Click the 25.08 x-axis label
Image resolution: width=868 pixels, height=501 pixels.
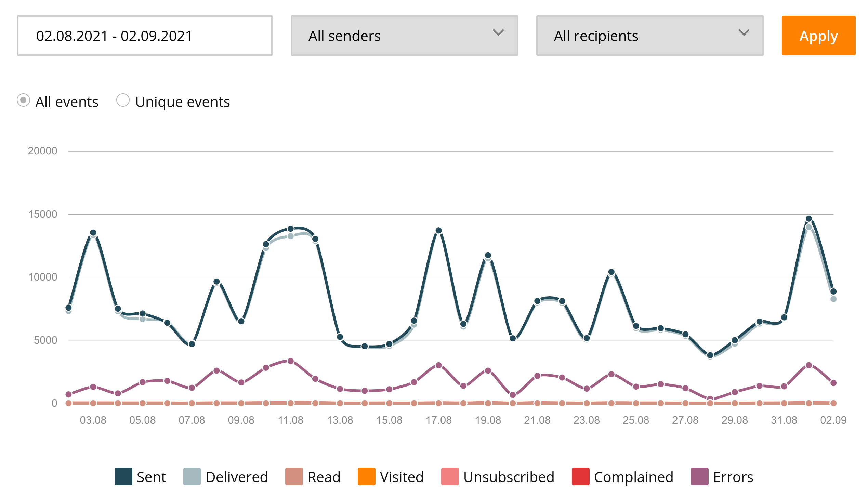click(x=635, y=420)
